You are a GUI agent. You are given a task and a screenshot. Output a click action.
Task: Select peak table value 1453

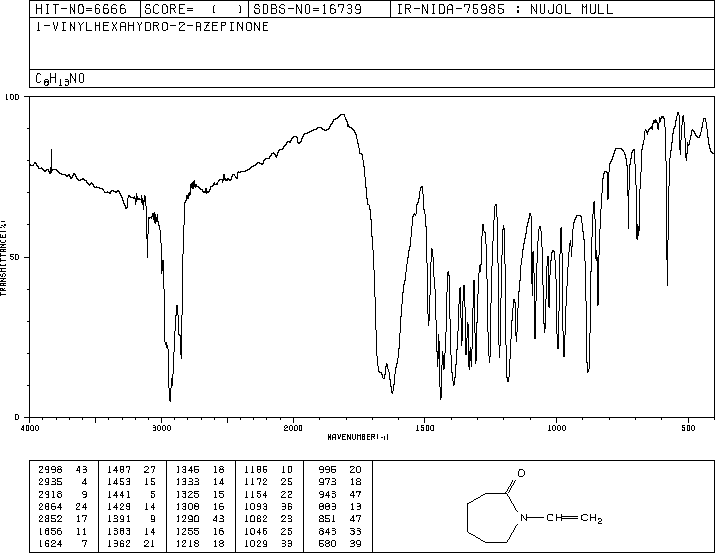119,482
